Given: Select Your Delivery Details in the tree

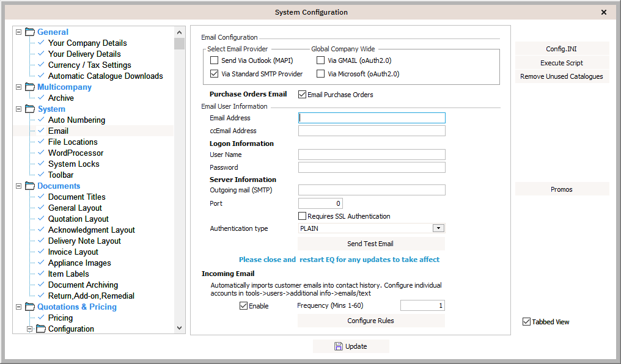Looking at the screenshot, I should (84, 54).
